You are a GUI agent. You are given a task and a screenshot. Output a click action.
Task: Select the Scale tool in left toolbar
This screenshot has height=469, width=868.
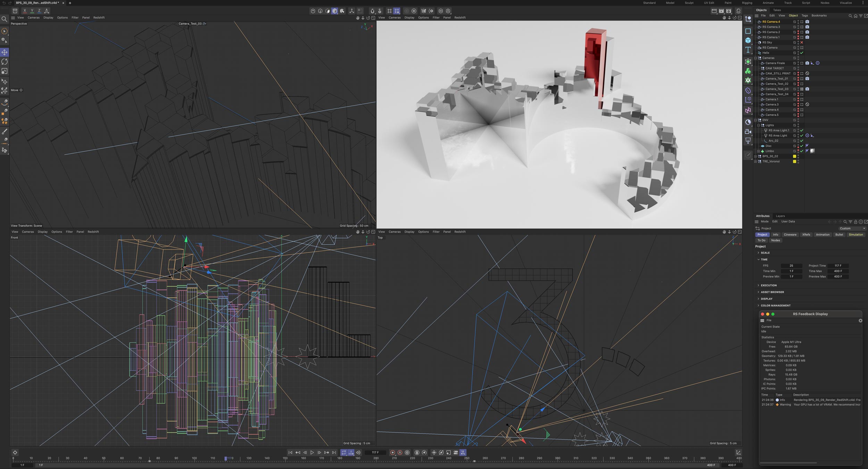(5, 71)
